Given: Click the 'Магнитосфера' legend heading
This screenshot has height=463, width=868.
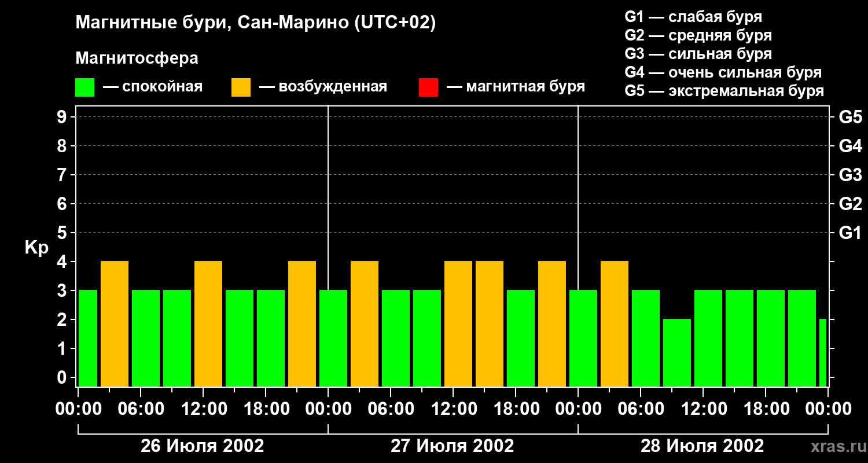Looking at the screenshot, I should tap(137, 58).
